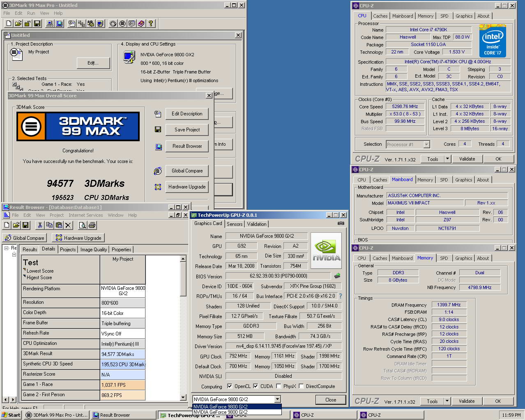Viewport: 525px width, 420px height.
Task: Click Edit... button under Project Description
Action: [x=93, y=63]
